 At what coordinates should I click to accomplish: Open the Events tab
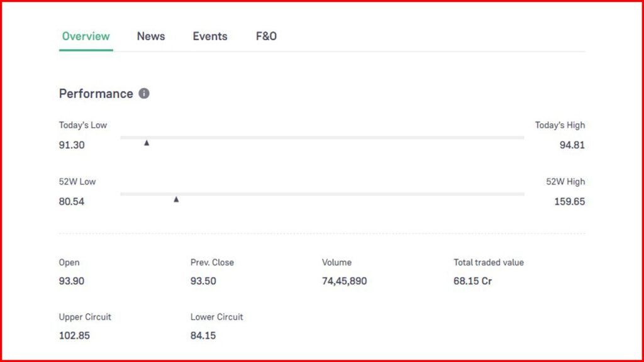click(x=210, y=36)
